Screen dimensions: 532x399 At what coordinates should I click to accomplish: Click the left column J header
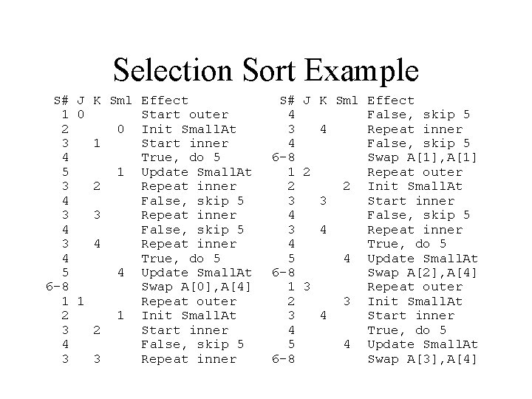click(81, 100)
